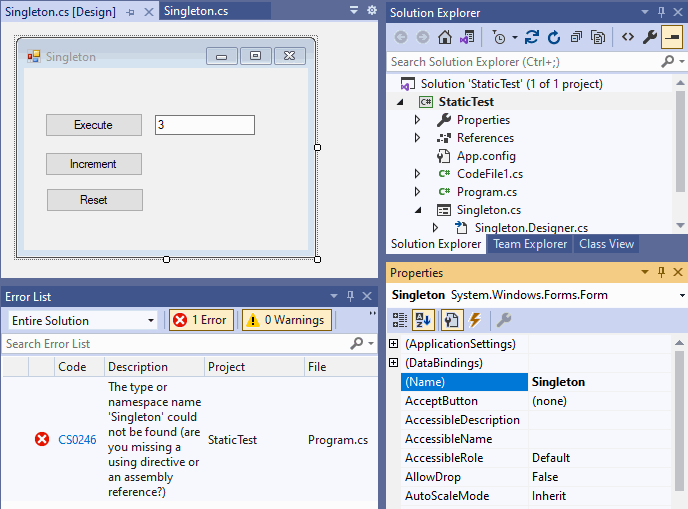688x509 pixels.
Task: Click the Search Error List field
Action: [176, 344]
